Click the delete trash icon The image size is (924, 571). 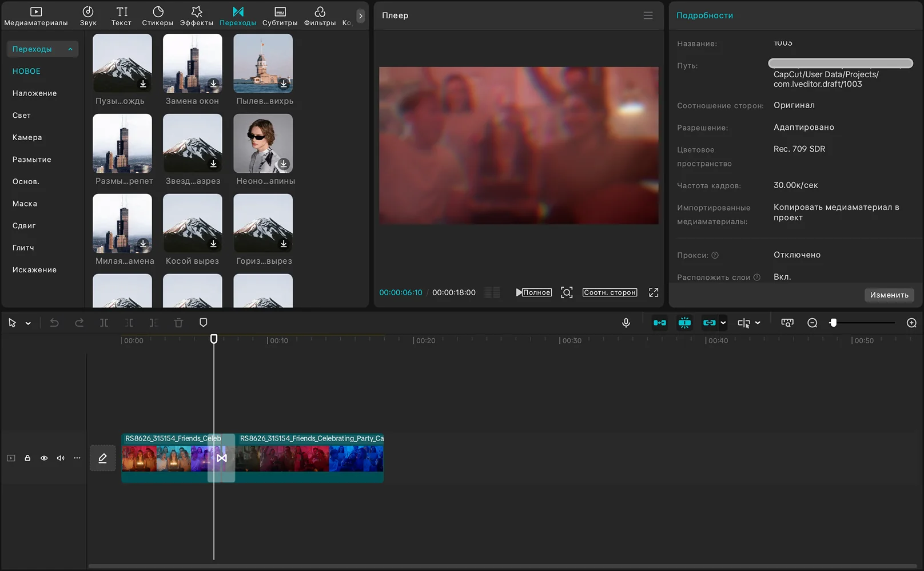point(178,323)
